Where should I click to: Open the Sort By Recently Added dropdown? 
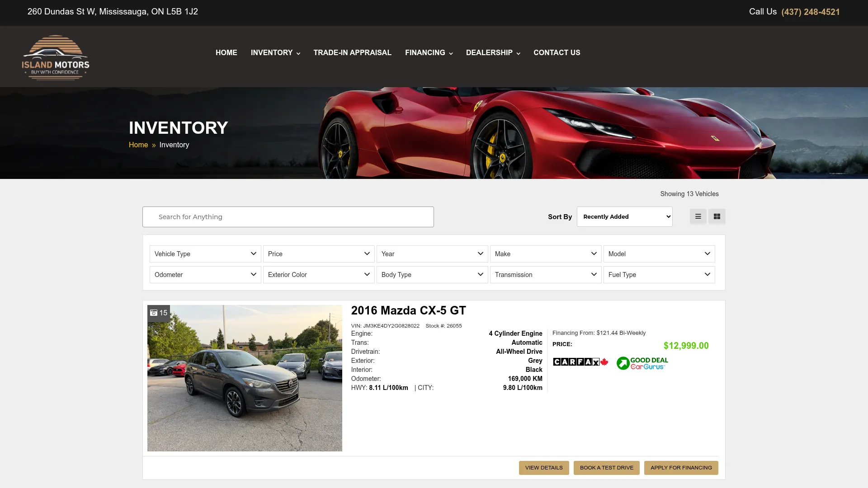click(x=625, y=217)
